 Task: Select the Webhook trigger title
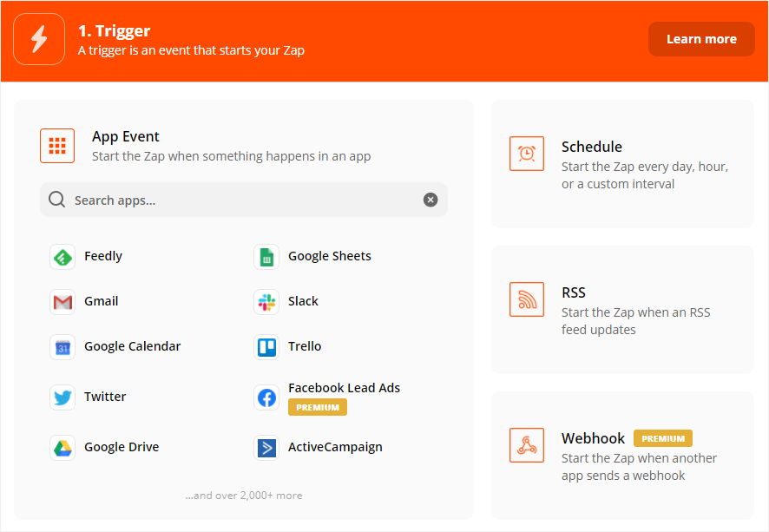[593, 438]
